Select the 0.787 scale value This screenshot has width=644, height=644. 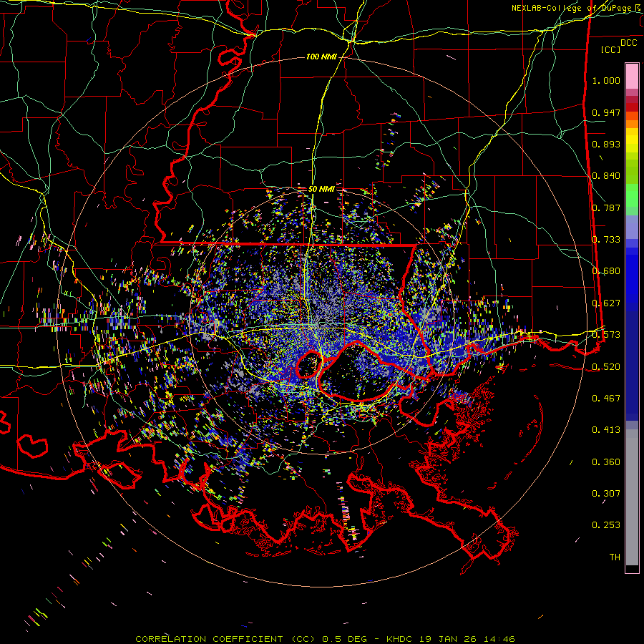tap(606, 208)
